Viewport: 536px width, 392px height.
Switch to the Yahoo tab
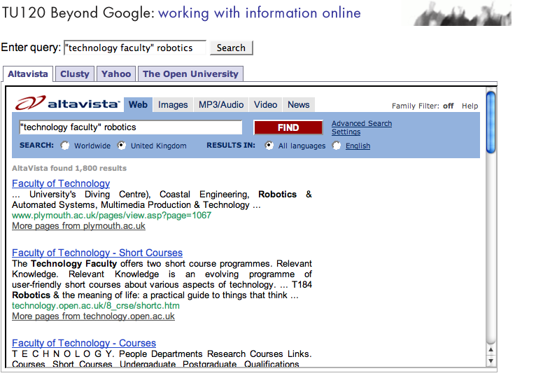click(116, 74)
